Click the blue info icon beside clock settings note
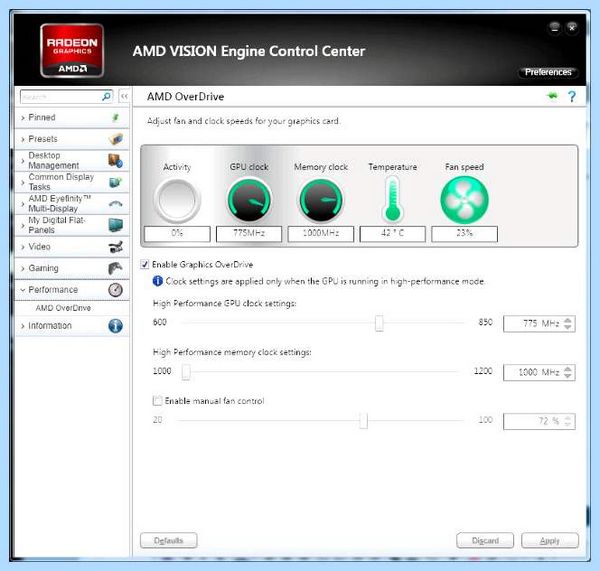The height and width of the screenshot is (571, 600). 158,281
